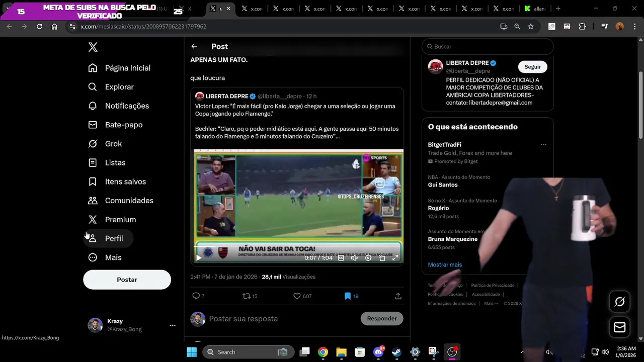Open Listas in the sidebar
The image size is (644, 362).
(107, 163)
